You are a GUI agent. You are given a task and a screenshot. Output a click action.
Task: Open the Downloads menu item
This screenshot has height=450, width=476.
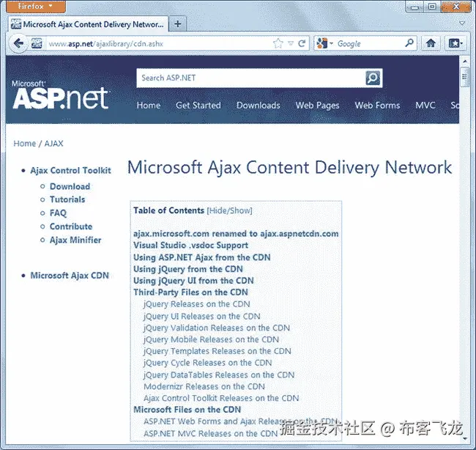pos(259,105)
